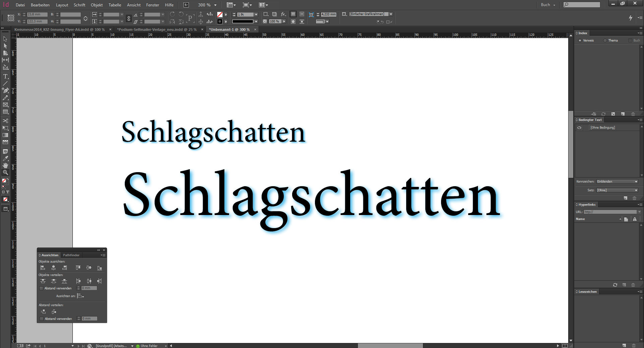Image resolution: width=644 pixels, height=348 pixels.
Task: Select the Scissors tool
Action: pyautogui.click(x=5, y=121)
